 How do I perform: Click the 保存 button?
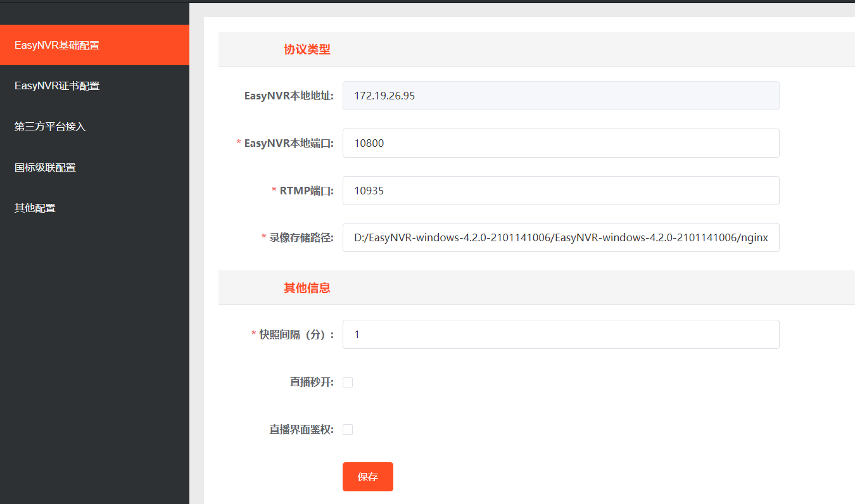(368, 477)
